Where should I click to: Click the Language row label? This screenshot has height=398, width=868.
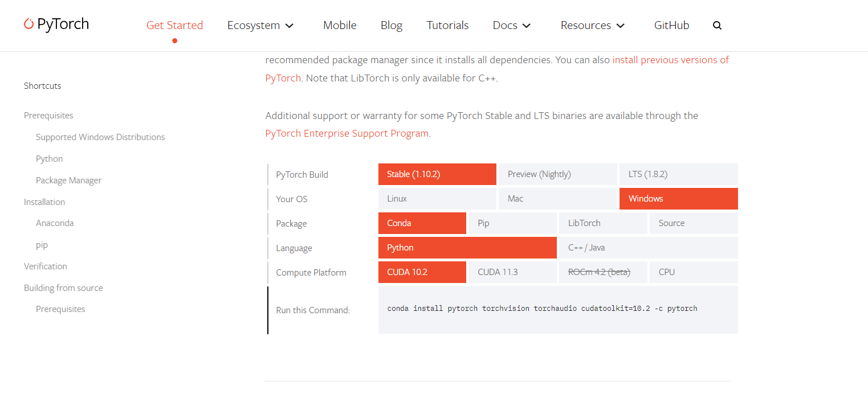pos(294,248)
